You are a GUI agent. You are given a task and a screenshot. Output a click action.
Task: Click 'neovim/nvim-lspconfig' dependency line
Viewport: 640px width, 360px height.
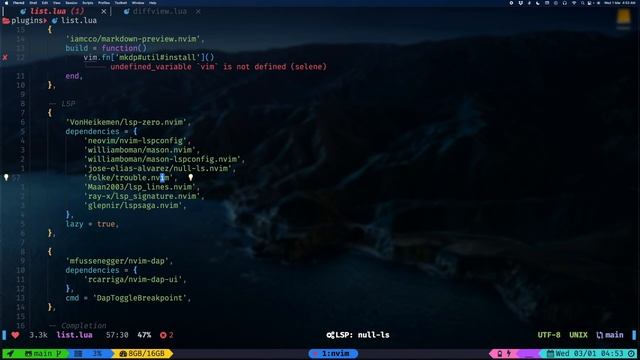[x=135, y=140]
